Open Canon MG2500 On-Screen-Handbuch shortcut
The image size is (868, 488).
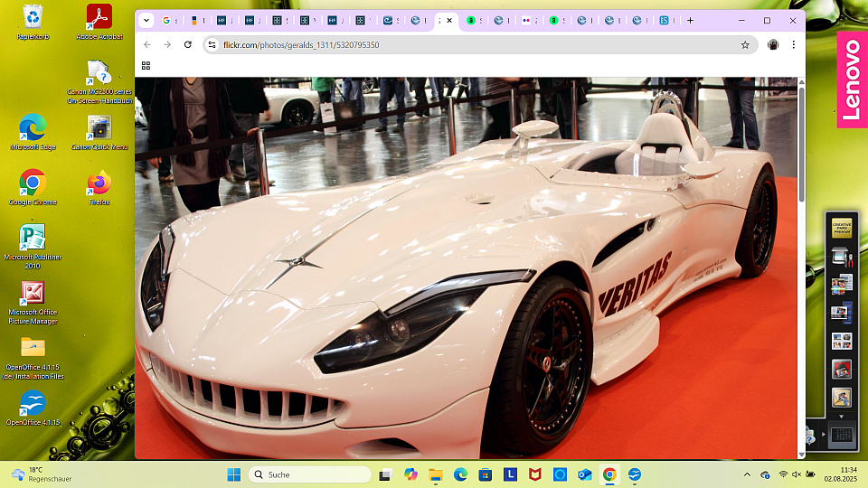tap(99, 82)
